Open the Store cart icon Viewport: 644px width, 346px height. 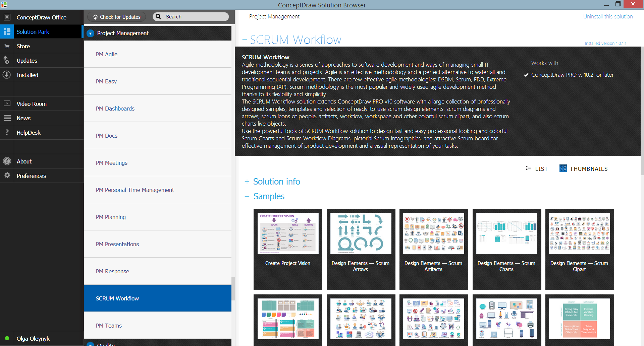coord(7,46)
